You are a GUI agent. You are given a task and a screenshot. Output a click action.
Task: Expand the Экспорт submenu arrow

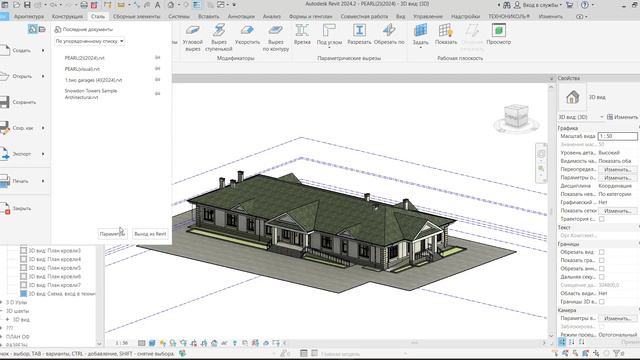tap(43, 154)
